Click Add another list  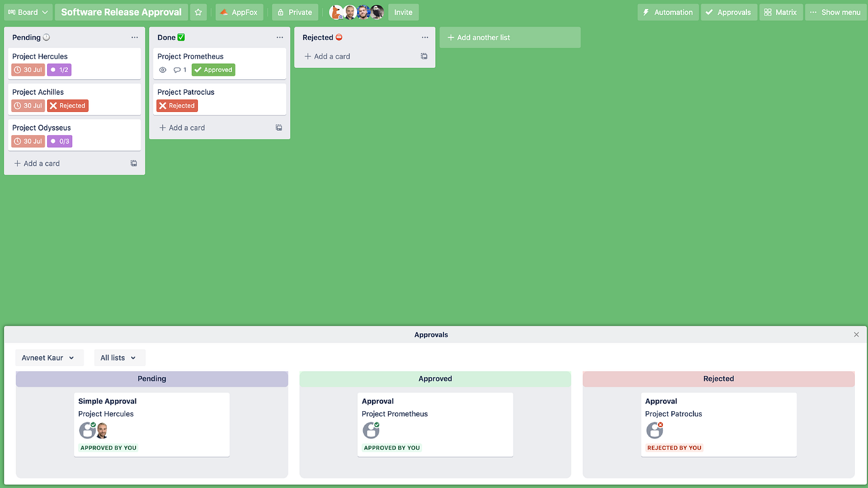tap(510, 38)
